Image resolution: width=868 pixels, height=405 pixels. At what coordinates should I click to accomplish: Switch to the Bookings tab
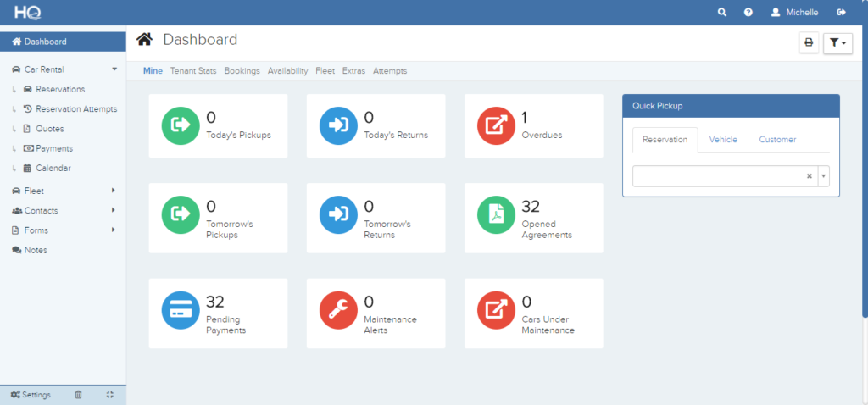pos(242,71)
